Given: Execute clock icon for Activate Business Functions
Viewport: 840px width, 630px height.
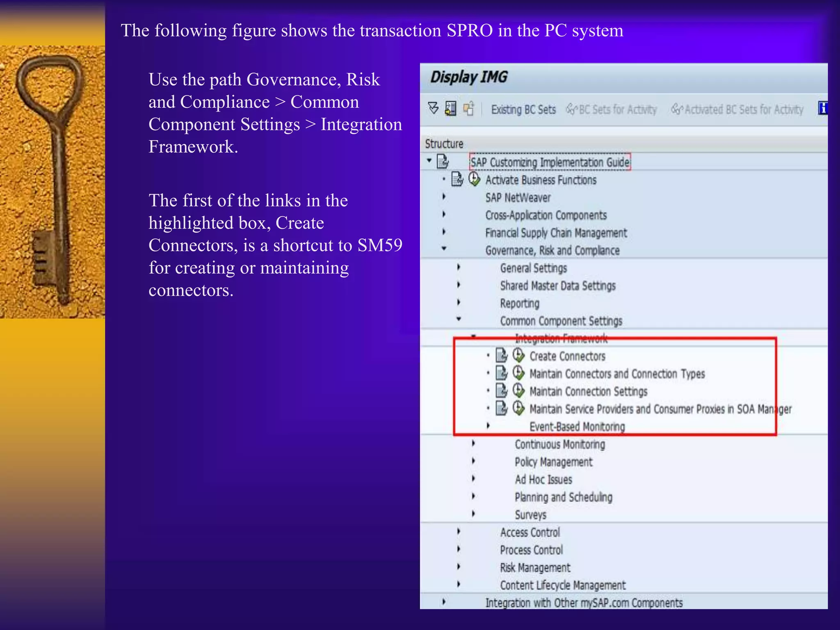Looking at the screenshot, I should [x=475, y=179].
